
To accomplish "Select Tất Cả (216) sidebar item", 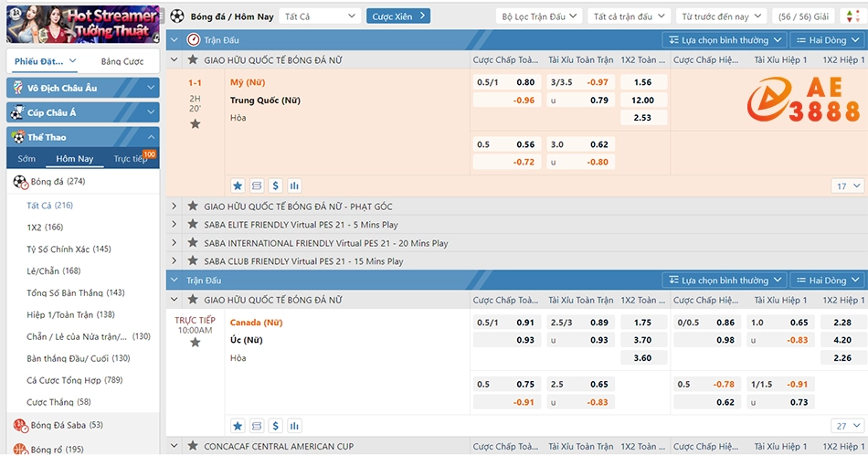I will tap(50, 206).
